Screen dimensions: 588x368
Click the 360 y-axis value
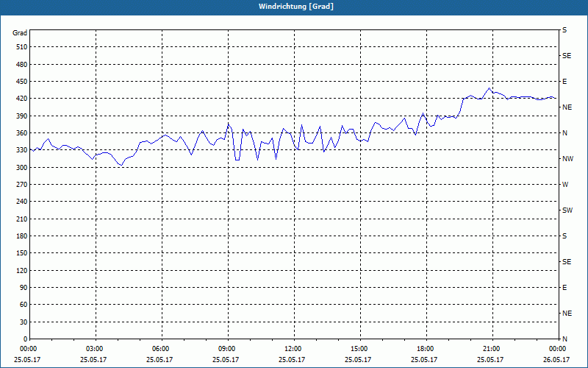pos(22,133)
